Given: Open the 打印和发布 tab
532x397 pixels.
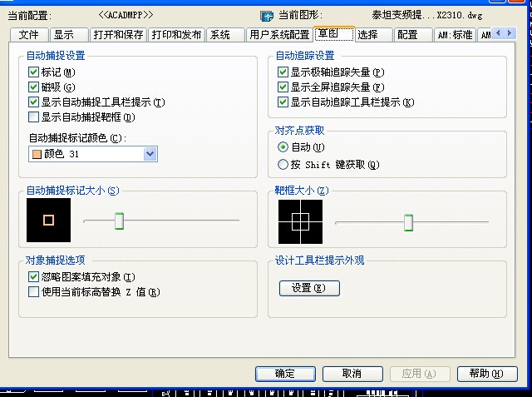Looking at the screenshot, I should pyautogui.click(x=176, y=35).
